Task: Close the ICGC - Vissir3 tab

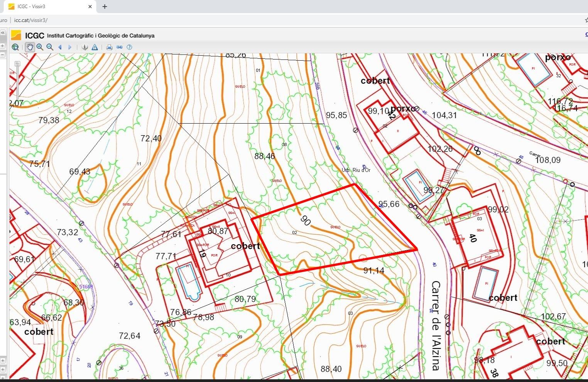Action: tap(90, 7)
